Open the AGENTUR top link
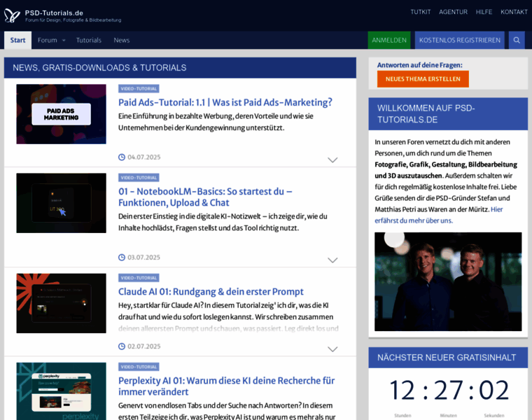The image size is (532, 420). [453, 12]
